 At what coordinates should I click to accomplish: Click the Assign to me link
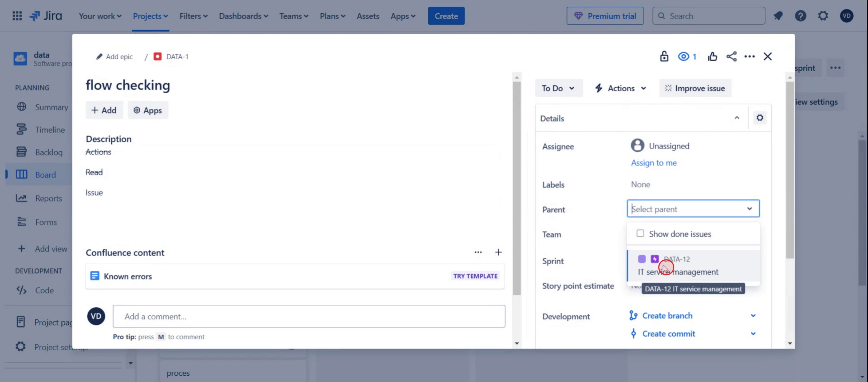click(x=654, y=163)
